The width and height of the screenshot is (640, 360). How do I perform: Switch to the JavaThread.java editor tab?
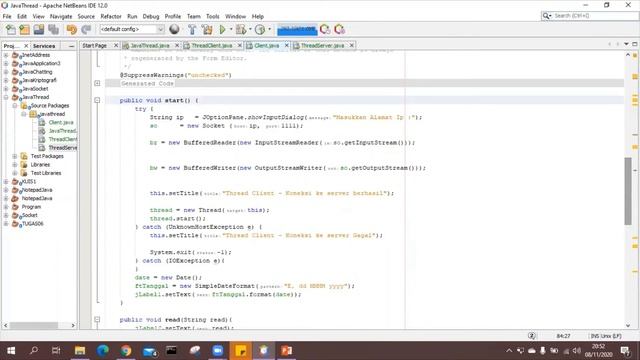(149, 46)
